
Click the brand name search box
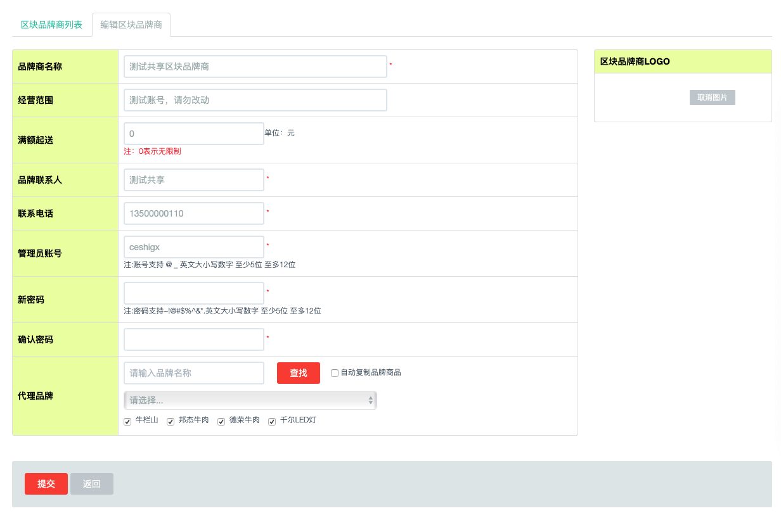pos(193,373)
